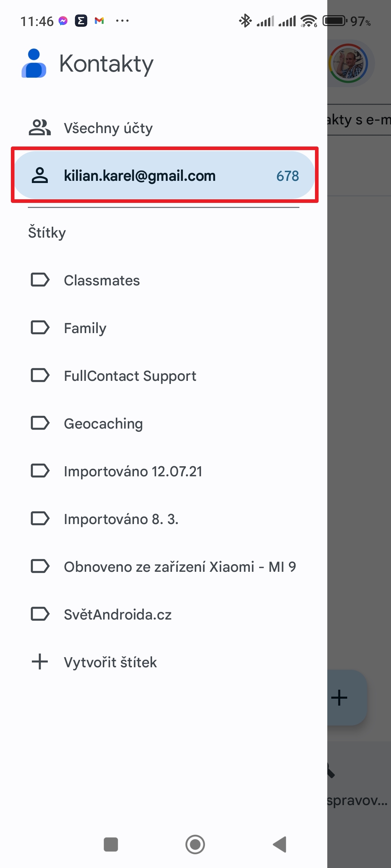This screenshot has height=868, width=391.
Task: Tap the tag icon beside SvětAndroida.cz
Action: [x=40, y=614]
